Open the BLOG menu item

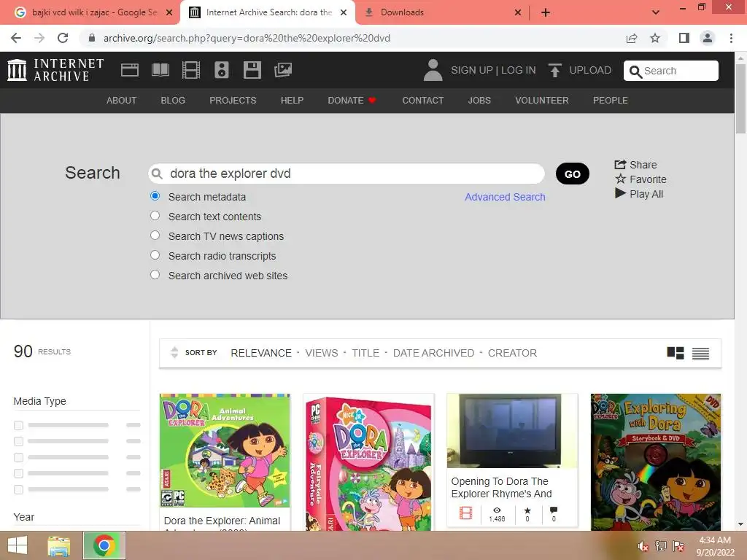(173, 101)
